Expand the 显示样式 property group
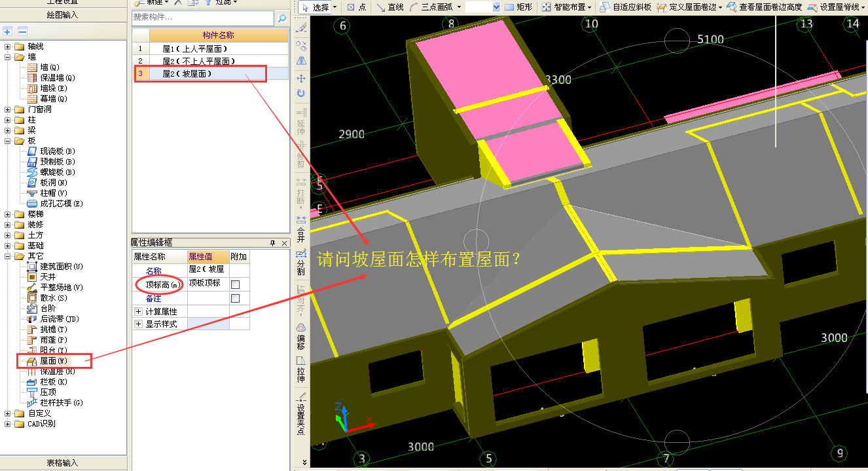The width and height of the screenshot is (868, 471). click(138, 324)
